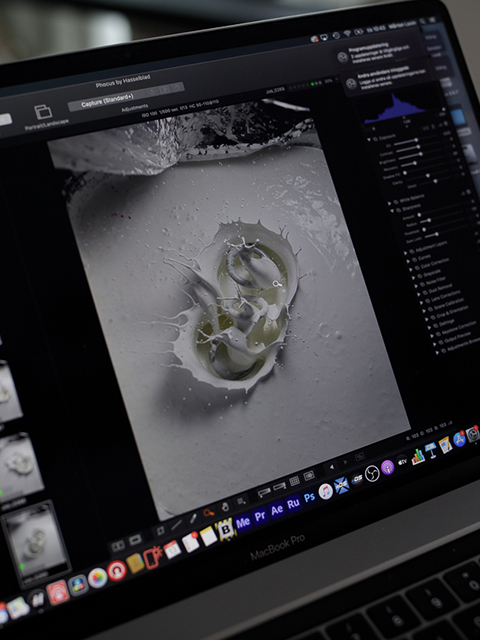
Task: Launch Adobe Photoshop from the Dock
Action: point(309,497)
